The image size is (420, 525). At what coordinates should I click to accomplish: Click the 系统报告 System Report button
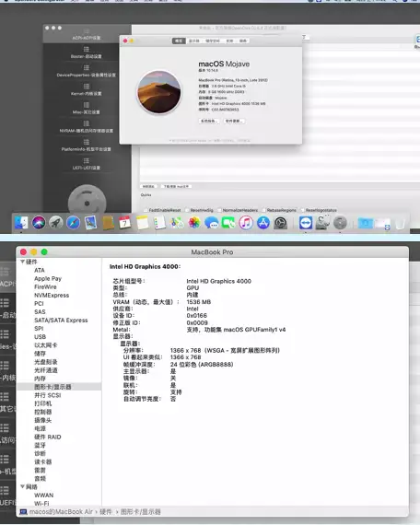click(209, 121)
